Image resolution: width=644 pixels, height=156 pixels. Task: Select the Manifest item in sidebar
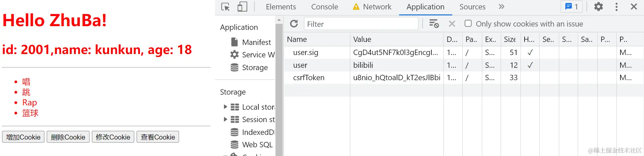tap(256, 42)
